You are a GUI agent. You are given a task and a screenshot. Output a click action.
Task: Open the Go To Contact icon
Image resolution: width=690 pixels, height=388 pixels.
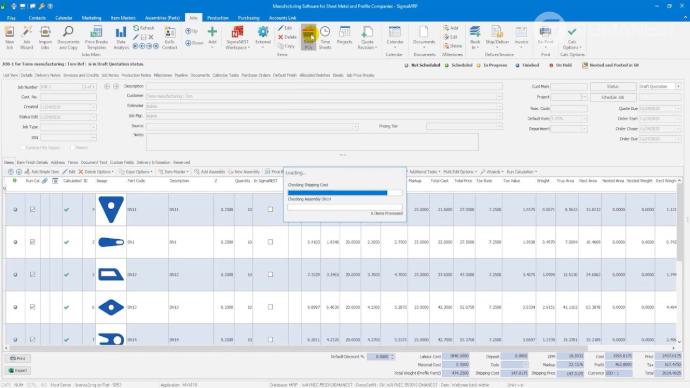tap(169, 37)
